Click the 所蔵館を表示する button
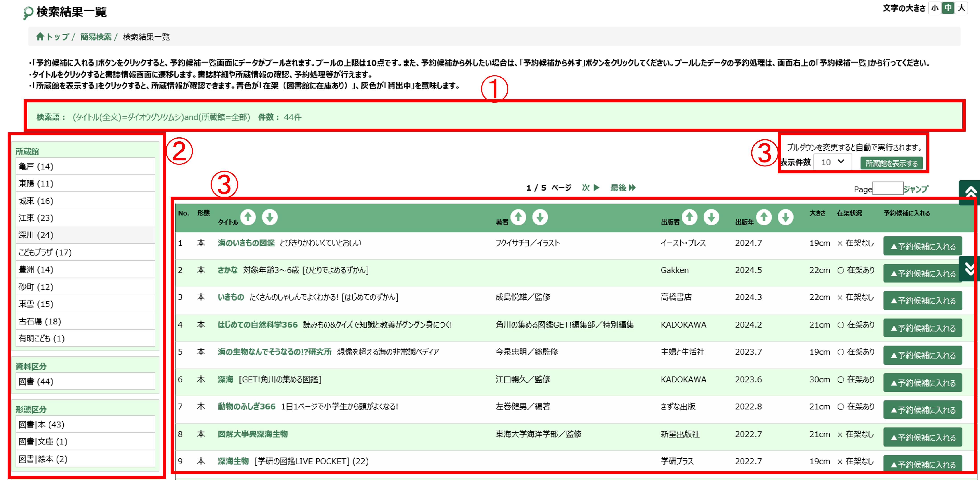The width and height of the screenshot is (980, 480). coord(892,162)
